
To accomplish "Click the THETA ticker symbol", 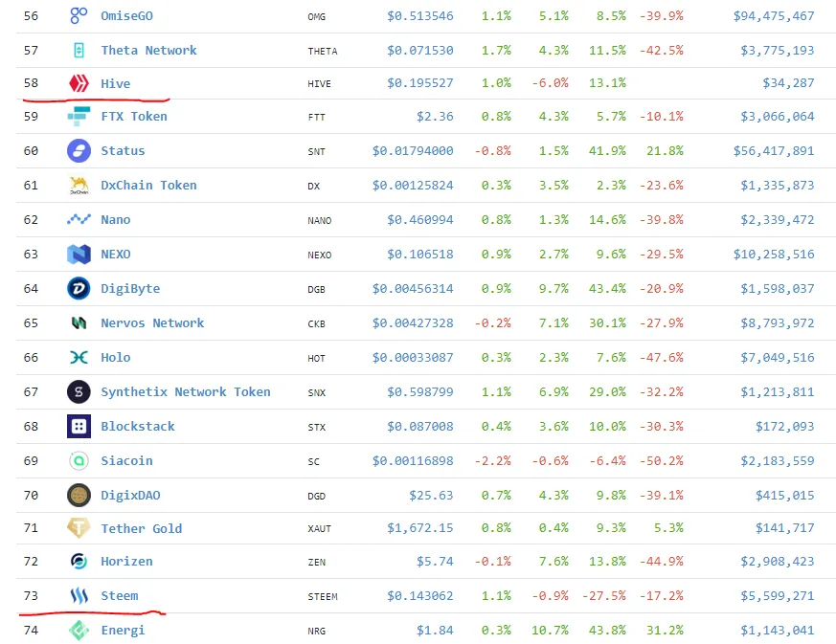I will point(323,51).
